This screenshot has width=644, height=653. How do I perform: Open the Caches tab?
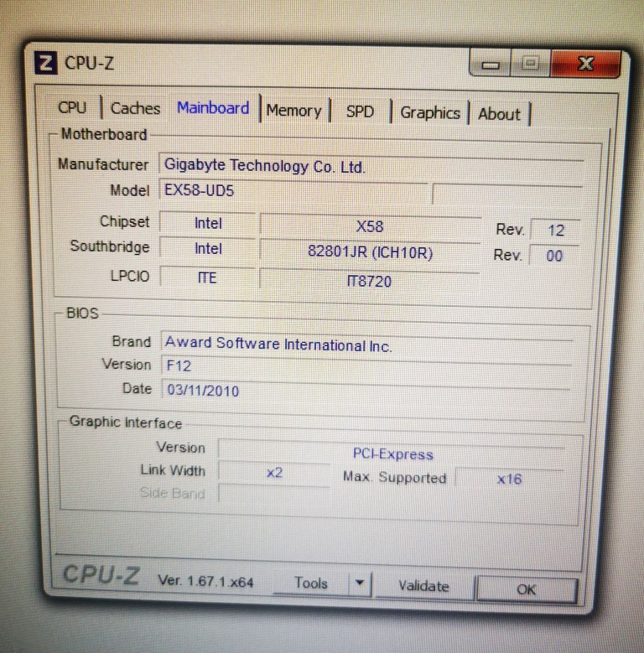click(135, 108)
